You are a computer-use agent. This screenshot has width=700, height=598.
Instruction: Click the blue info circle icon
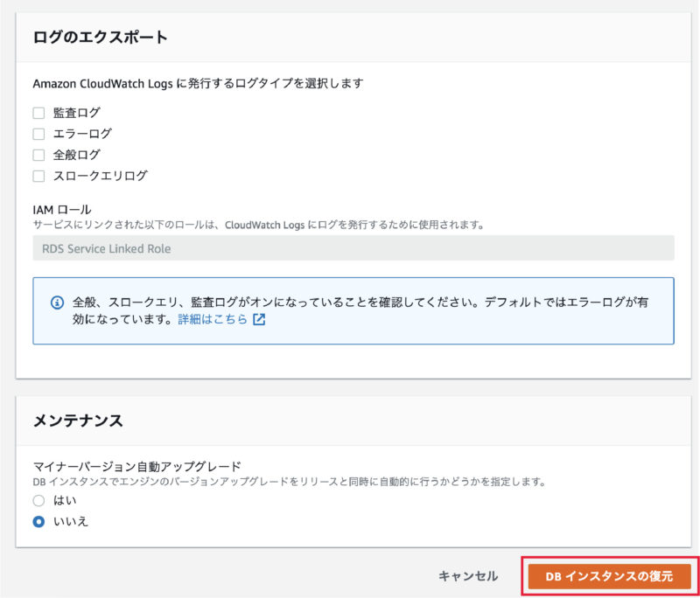point(57,302)
